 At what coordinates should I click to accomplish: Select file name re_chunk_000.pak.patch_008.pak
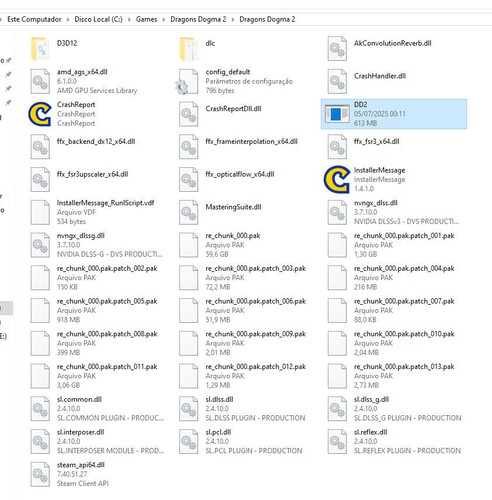(x=107, y=334)
